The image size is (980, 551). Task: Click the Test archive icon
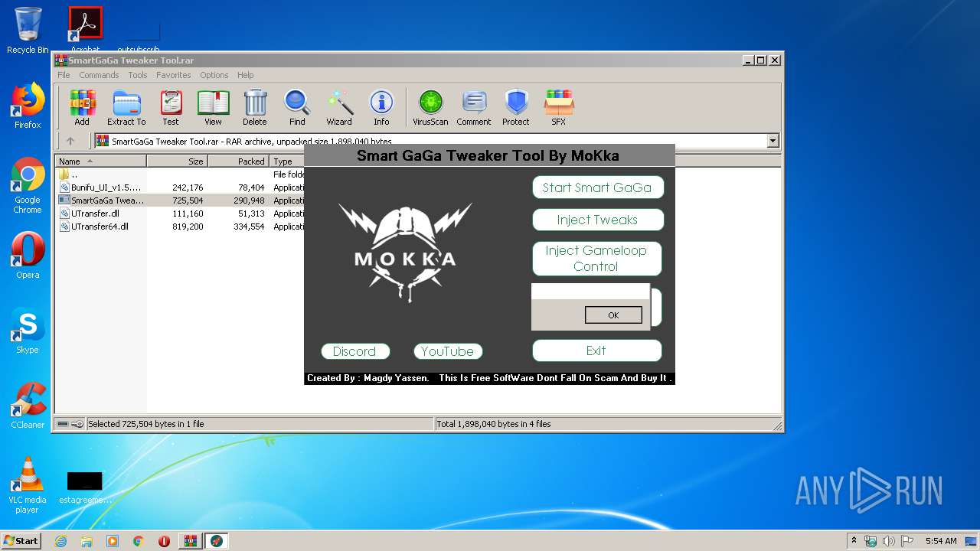[x=171, y=107]
